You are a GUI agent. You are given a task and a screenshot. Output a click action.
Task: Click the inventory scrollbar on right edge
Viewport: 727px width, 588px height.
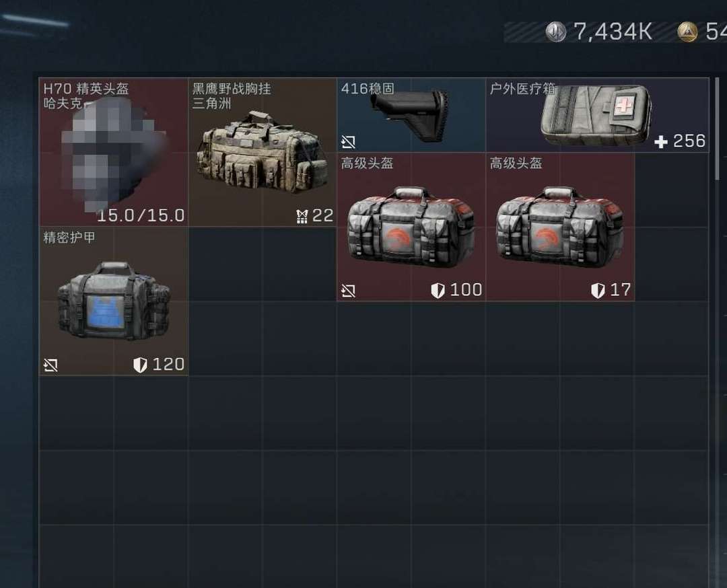[x=718, y=128]
